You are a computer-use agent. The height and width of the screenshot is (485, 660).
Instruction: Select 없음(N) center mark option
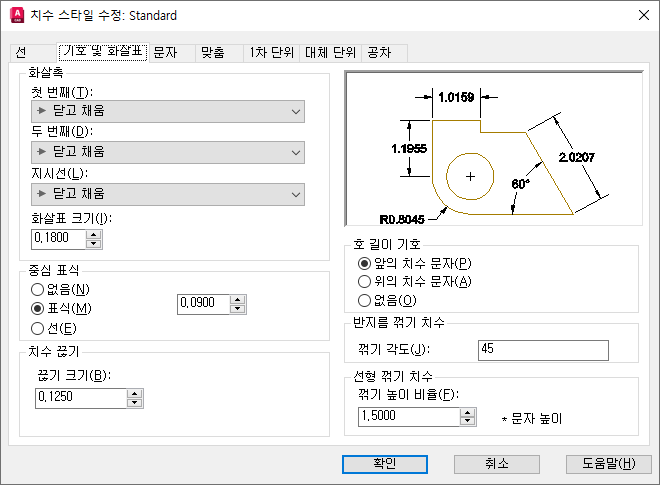point(60,289)
